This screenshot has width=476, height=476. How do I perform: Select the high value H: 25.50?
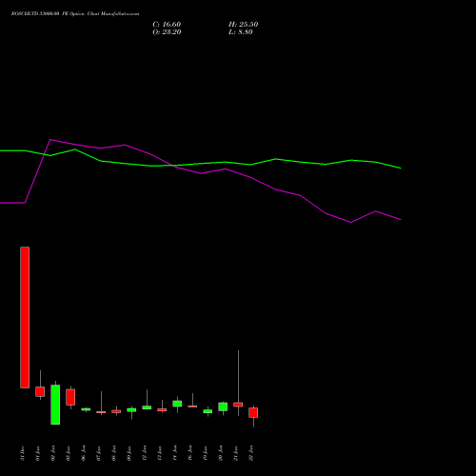244,25
